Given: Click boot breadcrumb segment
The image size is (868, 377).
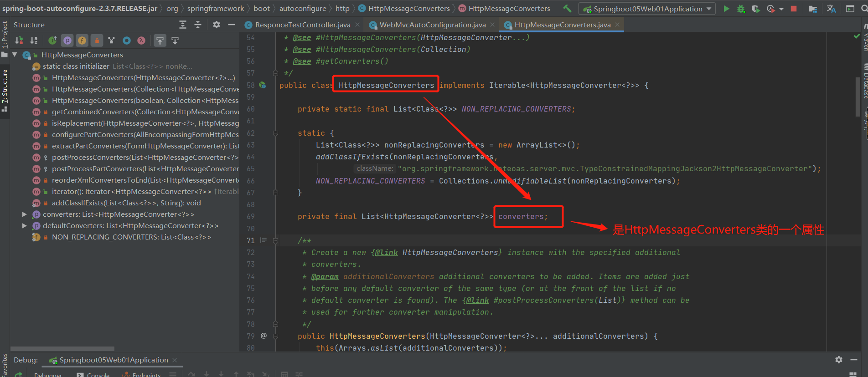Looking at the screenshot, I should tap(262, 8).
